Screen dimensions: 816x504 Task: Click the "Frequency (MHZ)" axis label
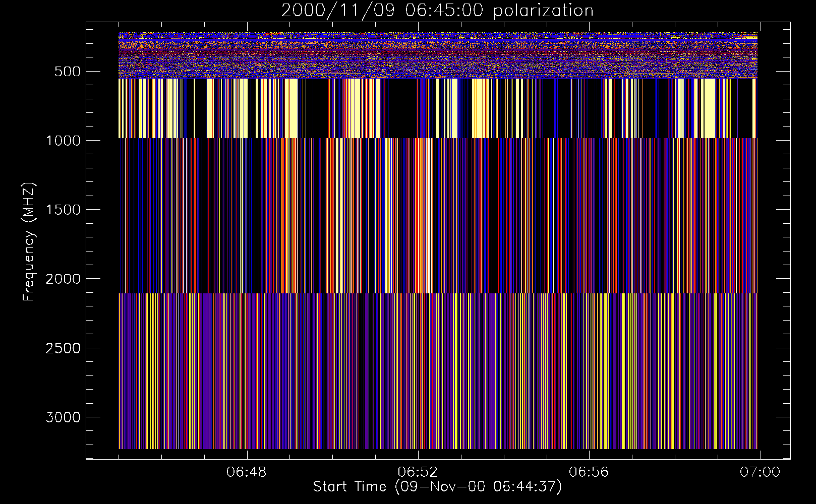tap(29, 242)
